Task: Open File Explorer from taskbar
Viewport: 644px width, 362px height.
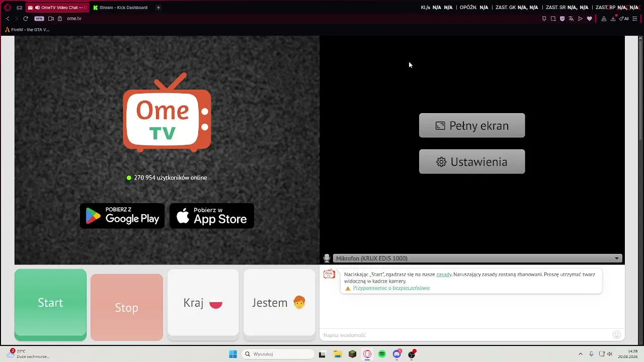Action: [338, 354]
